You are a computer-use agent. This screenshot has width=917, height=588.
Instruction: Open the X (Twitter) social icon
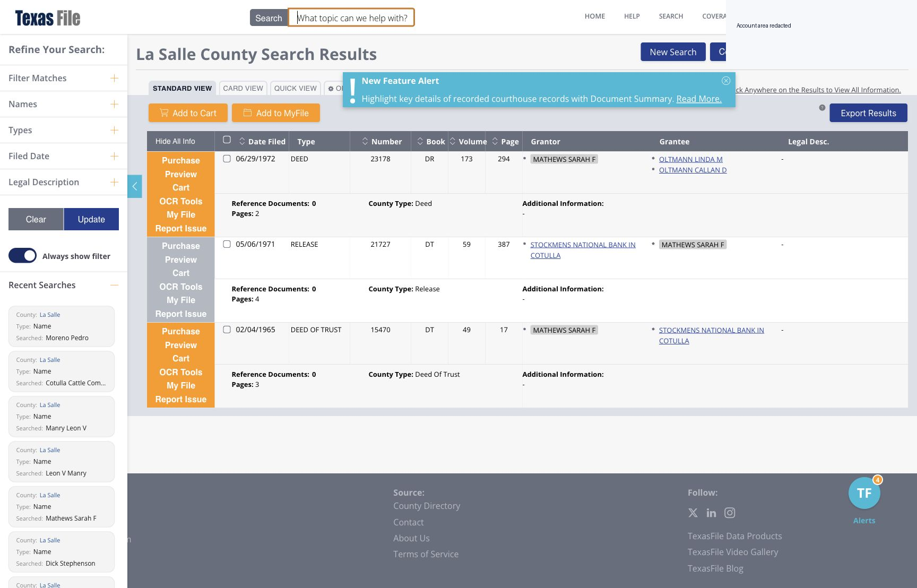pyautogui.click(x=693, y=513)
